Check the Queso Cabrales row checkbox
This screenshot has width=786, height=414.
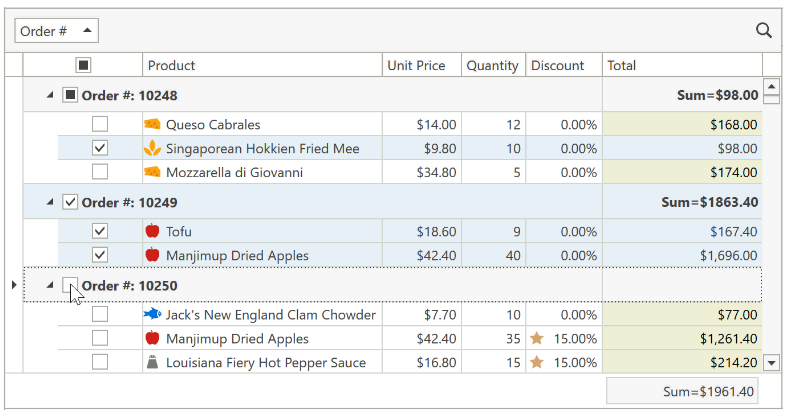click(x=100, y=124)
